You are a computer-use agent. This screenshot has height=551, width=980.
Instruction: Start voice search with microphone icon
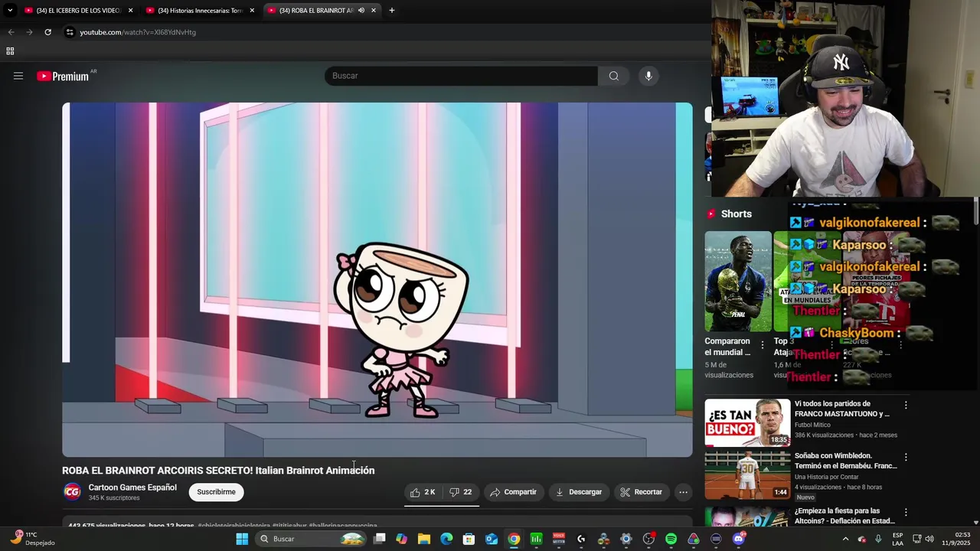(x=648, y=76)
